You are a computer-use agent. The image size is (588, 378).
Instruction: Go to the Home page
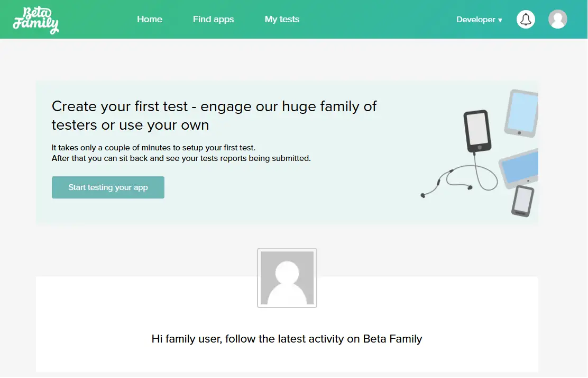click(150, 19)
